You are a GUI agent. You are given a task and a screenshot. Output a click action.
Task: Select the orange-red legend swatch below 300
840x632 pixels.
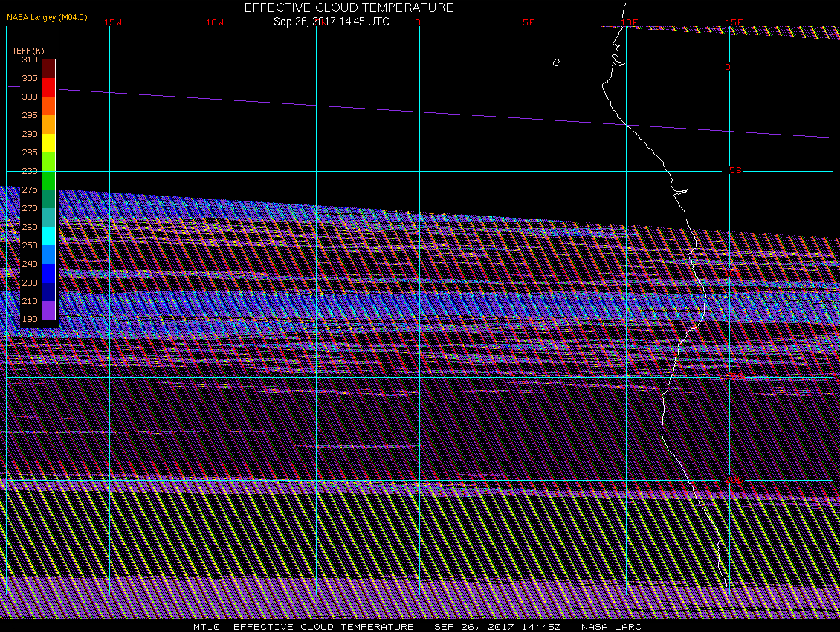[49, 106]
